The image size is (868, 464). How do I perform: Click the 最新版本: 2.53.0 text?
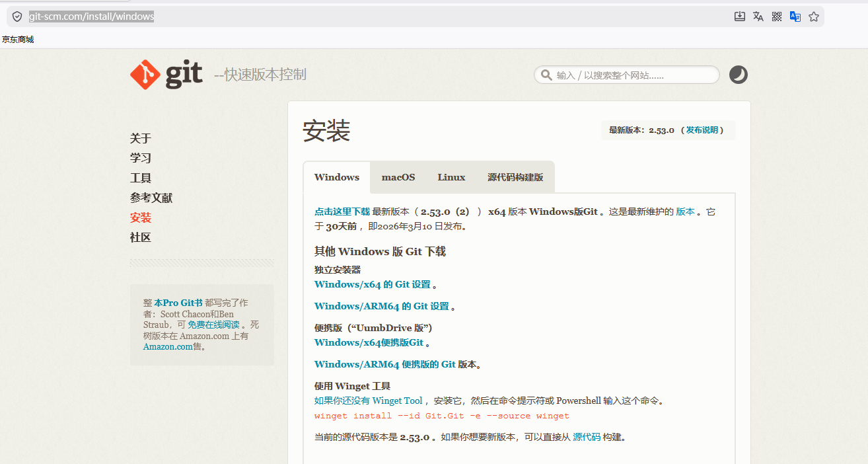point(641,130)
